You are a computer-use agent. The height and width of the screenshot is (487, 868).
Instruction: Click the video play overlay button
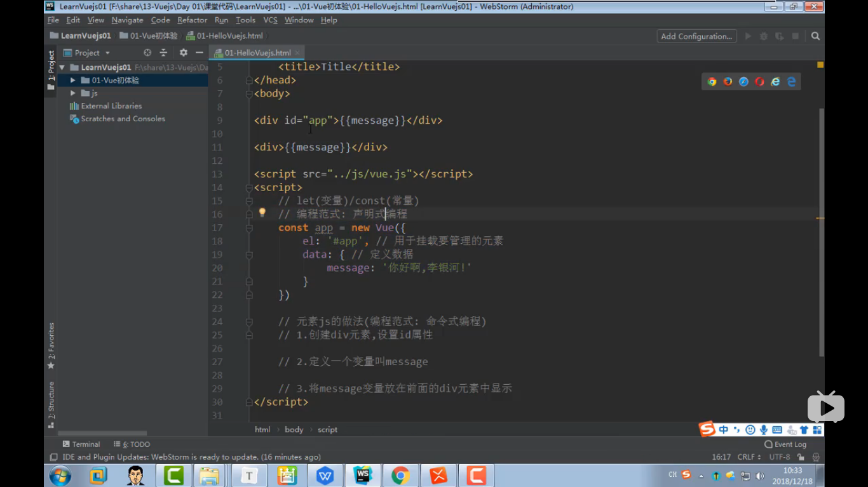click(825, 407)
